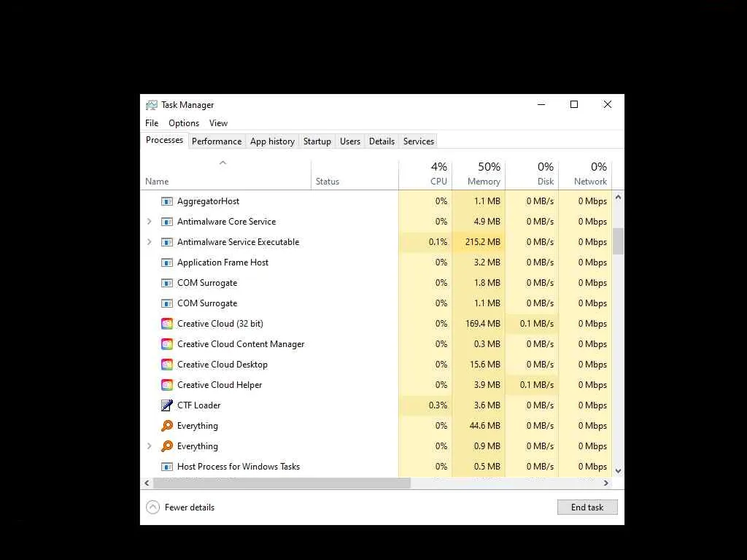Expand the second Everything process group

point(150,446)
